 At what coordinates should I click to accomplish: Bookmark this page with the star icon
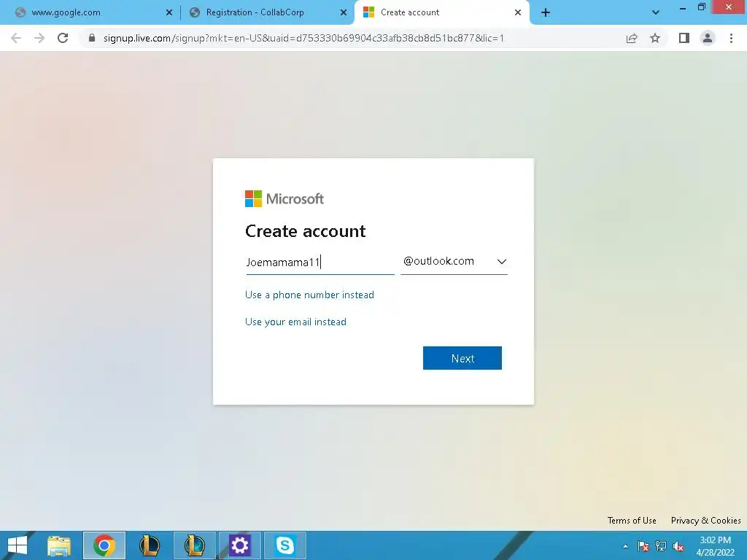click(655, 38)
